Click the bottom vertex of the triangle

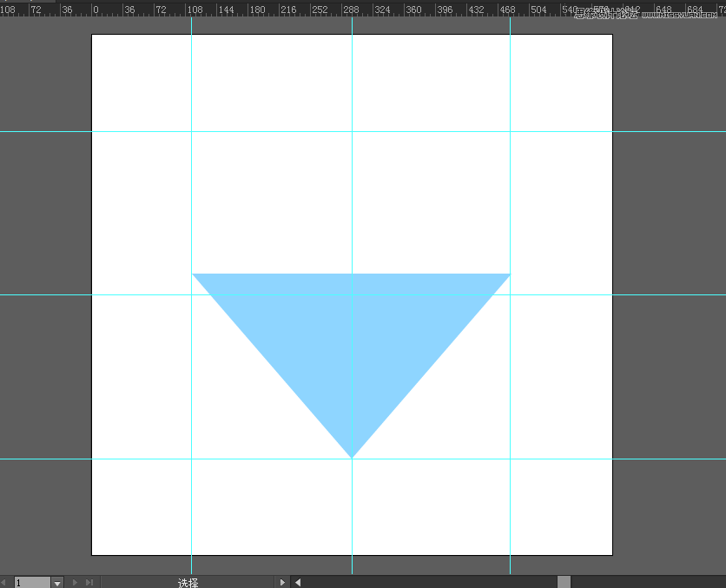pyautogui.click(x=352, y=457)
